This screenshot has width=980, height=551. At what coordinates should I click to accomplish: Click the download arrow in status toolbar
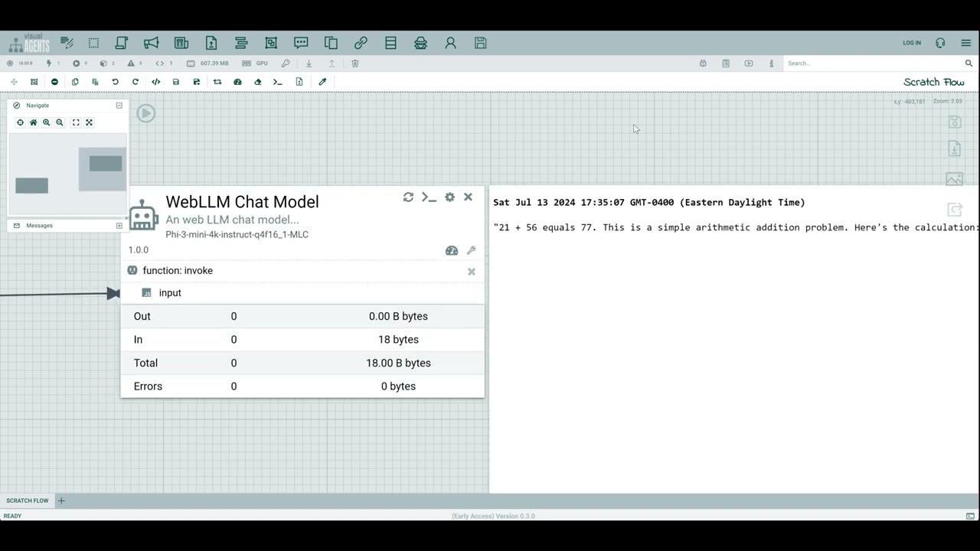click(309, 64)
